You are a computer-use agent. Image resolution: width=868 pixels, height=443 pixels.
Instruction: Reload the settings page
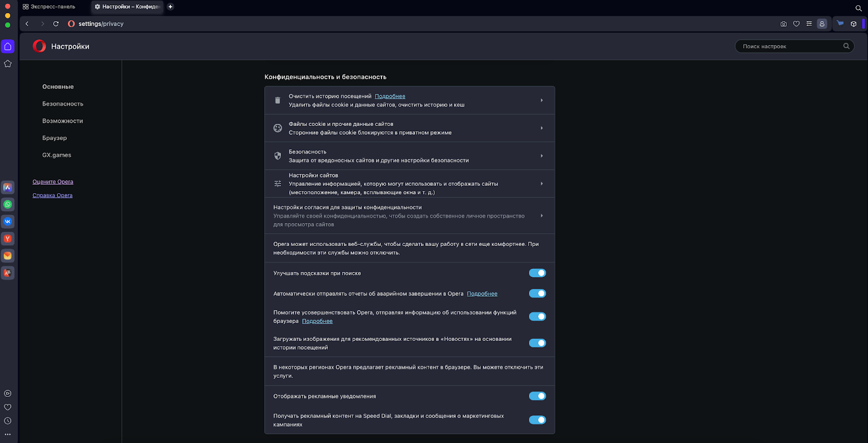(x=56, y=24)
